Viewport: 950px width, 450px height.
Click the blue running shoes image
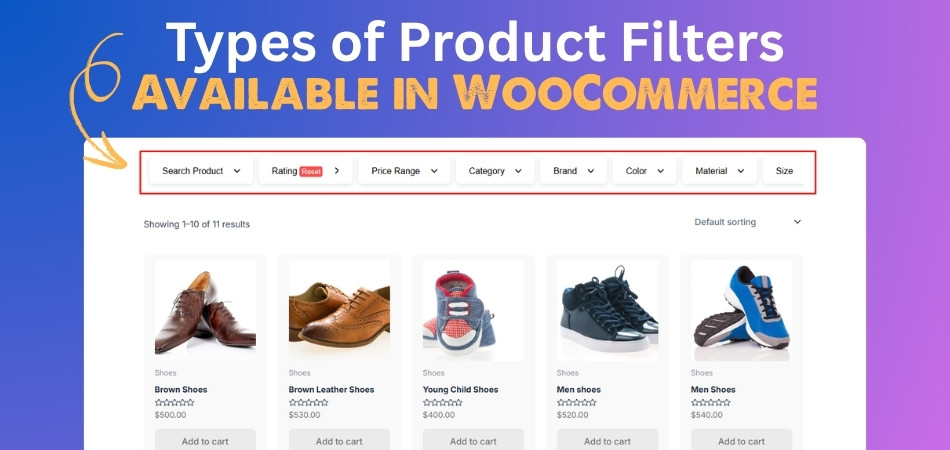(742, 311)
